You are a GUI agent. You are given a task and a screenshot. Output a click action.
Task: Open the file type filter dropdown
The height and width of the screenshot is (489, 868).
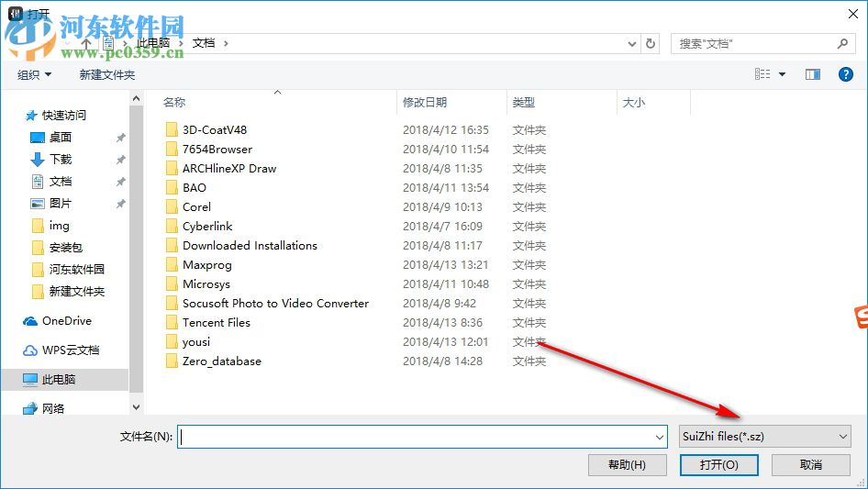(765, 437)
